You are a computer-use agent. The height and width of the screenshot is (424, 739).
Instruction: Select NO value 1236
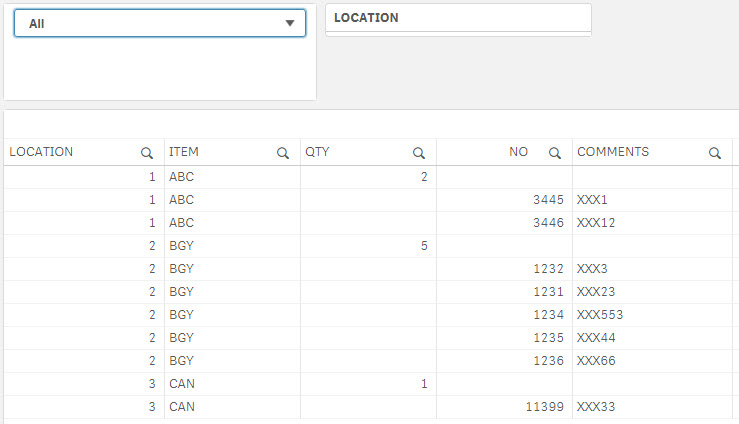pyautogui.click(x=548, y=361)
